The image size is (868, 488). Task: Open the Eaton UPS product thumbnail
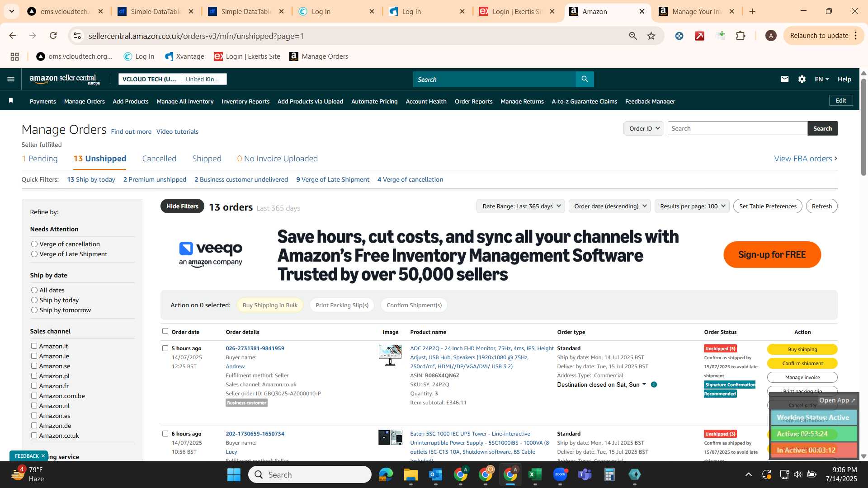pyautogui.click(x=390, y=437)
